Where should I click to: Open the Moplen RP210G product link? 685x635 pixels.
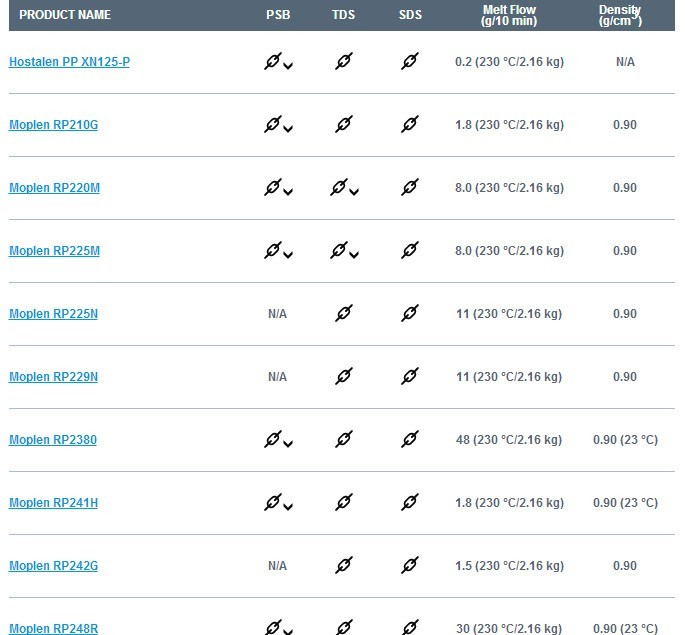pos(53,125)
